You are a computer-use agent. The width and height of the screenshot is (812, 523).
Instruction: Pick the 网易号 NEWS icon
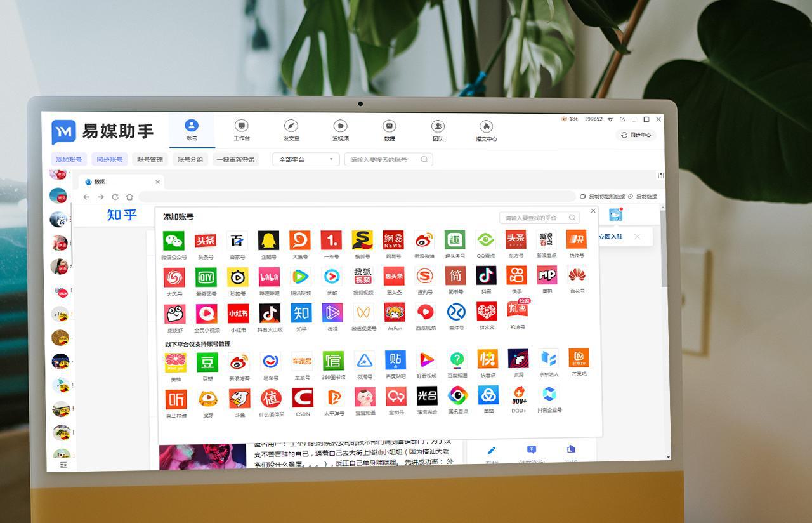[x=393, y=240]
